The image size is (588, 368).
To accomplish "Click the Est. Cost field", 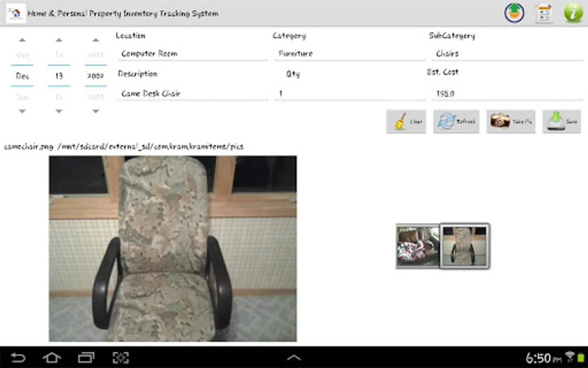I will point(507,93).
